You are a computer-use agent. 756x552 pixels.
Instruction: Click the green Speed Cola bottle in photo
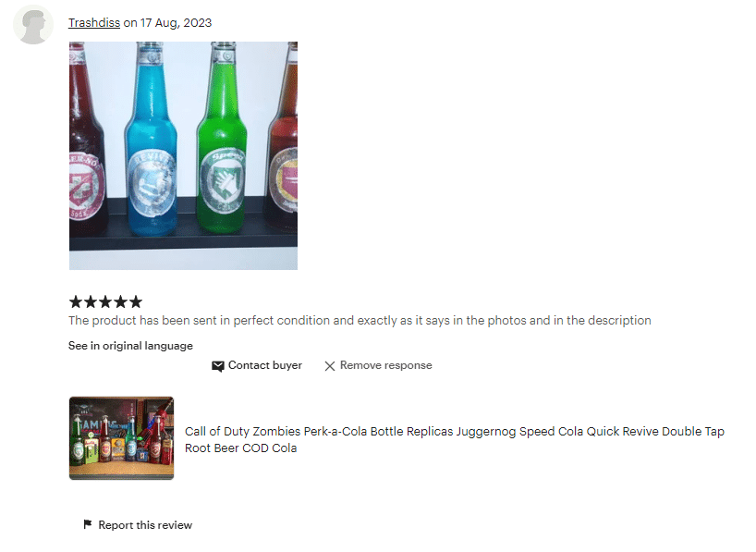pos(222,138)
